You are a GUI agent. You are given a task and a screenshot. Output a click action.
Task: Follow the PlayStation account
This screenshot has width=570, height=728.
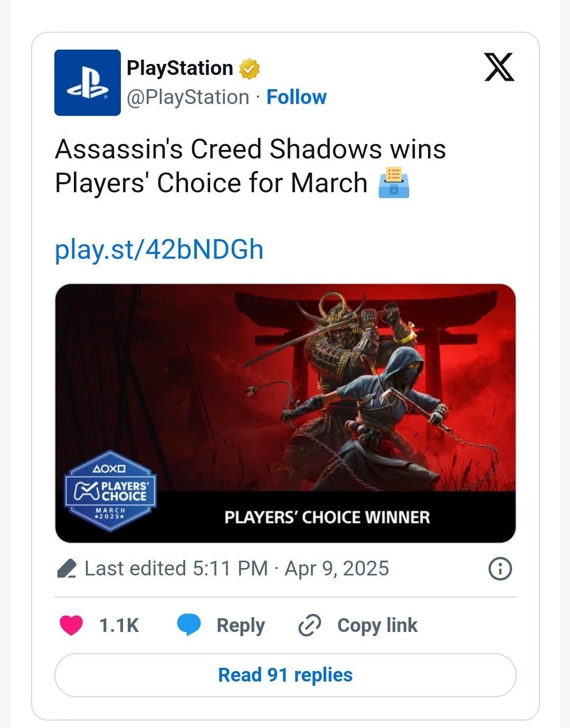[x=296, y=97]
